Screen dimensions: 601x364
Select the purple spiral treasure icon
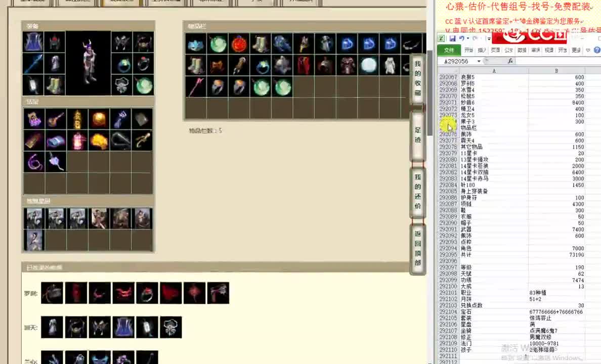34,162
